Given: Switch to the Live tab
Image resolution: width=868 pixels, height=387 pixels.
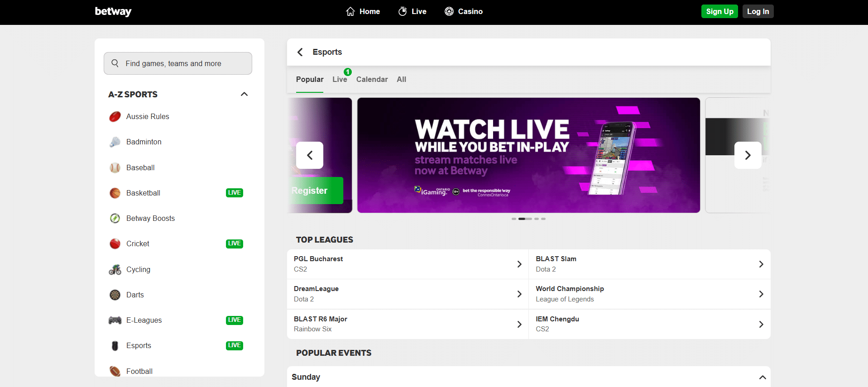Looking at the screenshot, I should click(x=340, y=80).
